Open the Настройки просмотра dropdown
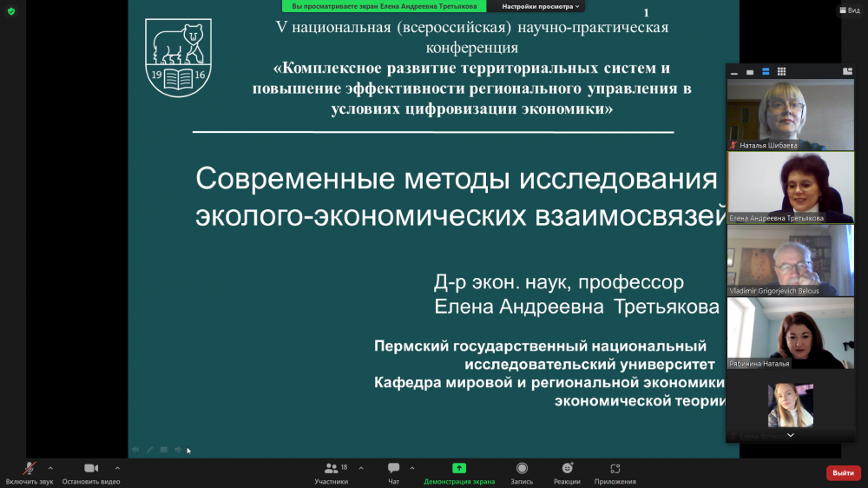 (x=541, y=6)
